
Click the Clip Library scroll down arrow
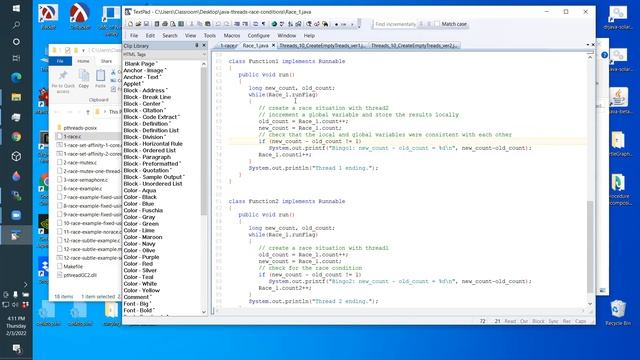pyautogui.click(x=204, y=312)
